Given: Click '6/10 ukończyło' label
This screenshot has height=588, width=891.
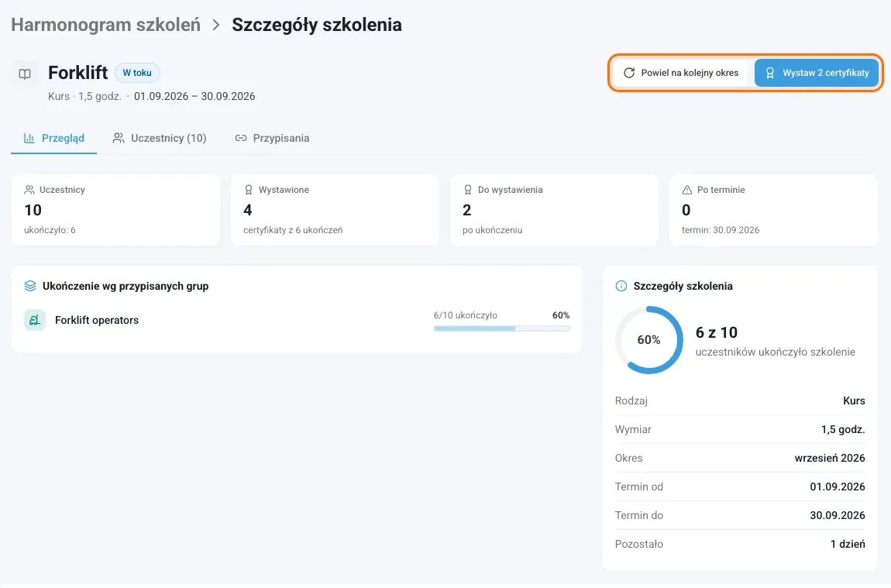Looking at the screenshot, I should point(466,315).
